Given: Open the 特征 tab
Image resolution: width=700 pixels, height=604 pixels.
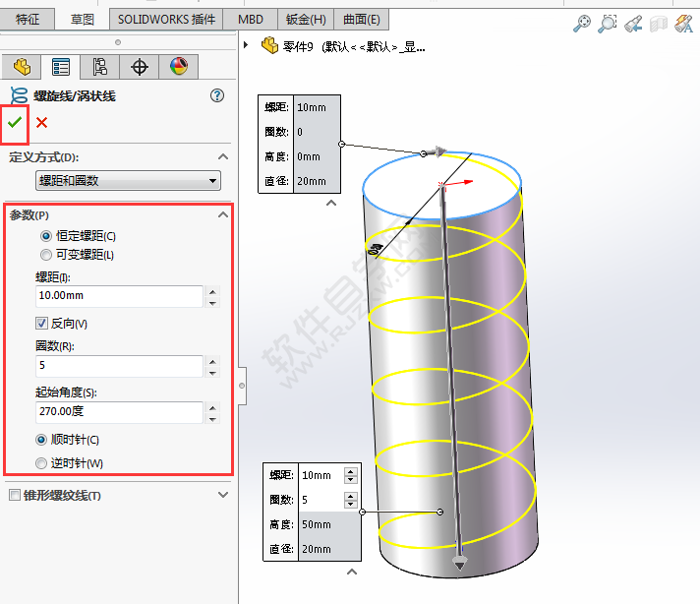Looking at the screenshot, I should coord(28,20).
